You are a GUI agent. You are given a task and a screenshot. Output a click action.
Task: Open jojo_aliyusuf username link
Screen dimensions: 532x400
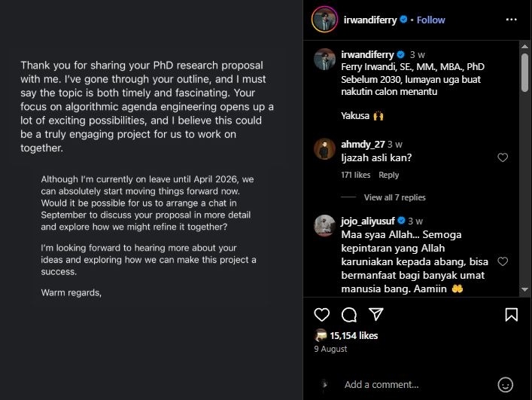[x=368, y=221]
